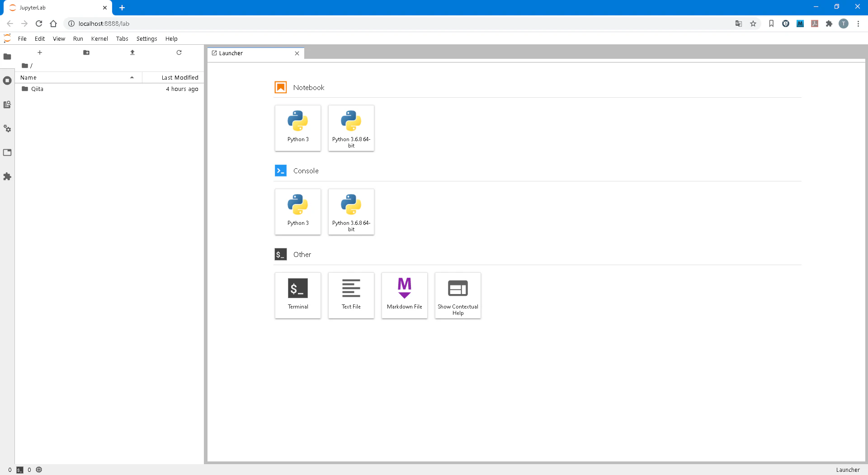Image resolution: width=868 pixels, height=475 pixels.
Task: Open the Property Inspector gears icon
Action: [x=7, y=128]
